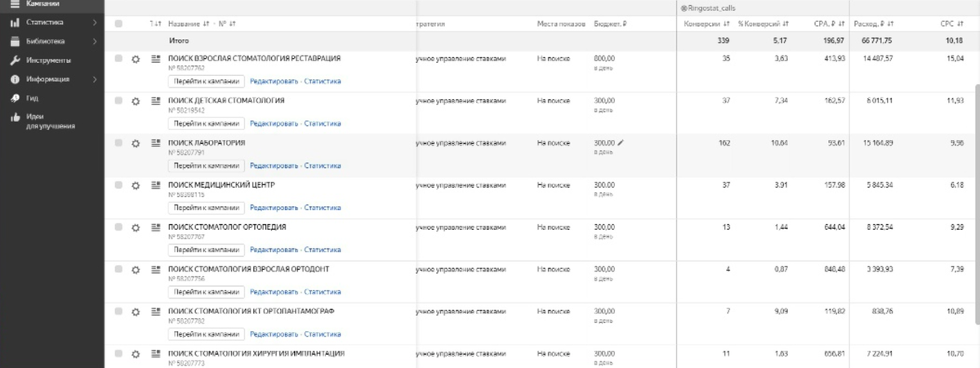Screen dimensions: 980x368
Task: Open settings gear for КТ ОРТОПАНТАМОГРАФ campaign
Action: pyautogui.click(x=136, y=312)
